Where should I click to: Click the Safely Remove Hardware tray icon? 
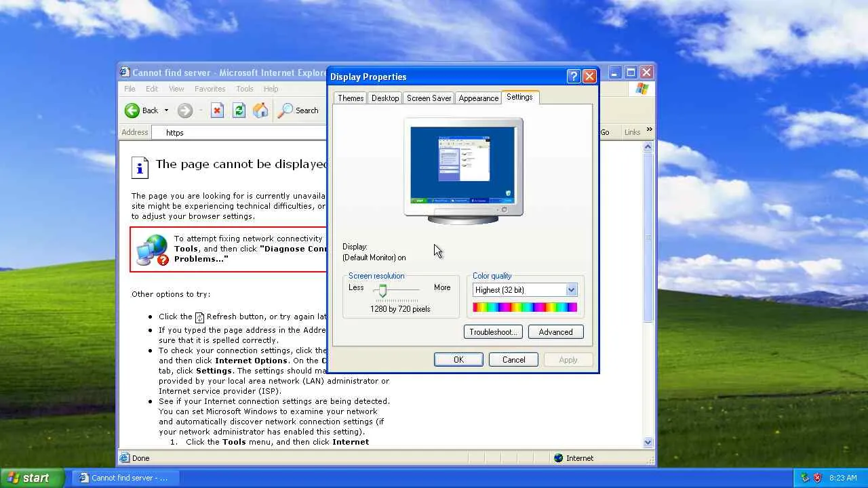point(805,478)
